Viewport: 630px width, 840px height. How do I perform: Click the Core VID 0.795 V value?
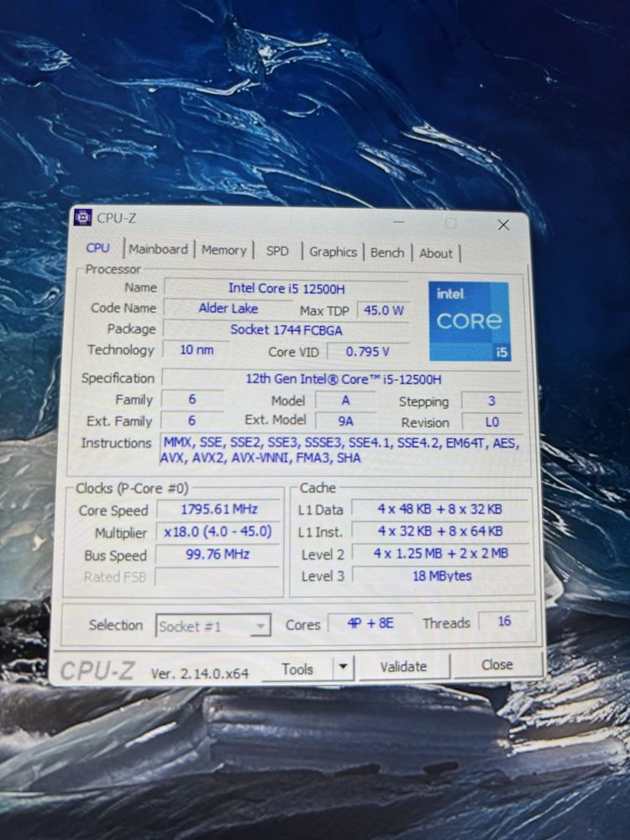point(368,352)
